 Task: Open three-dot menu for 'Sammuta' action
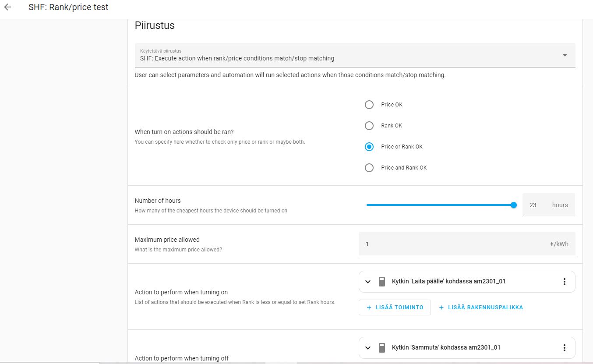pyautogui.click(x=564, y=348)
